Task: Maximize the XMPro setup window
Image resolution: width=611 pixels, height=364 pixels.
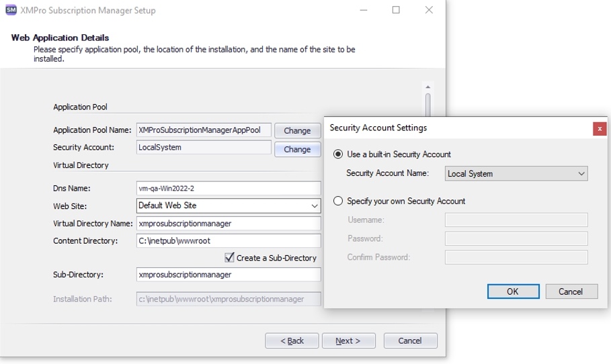Action: (396, 10)
